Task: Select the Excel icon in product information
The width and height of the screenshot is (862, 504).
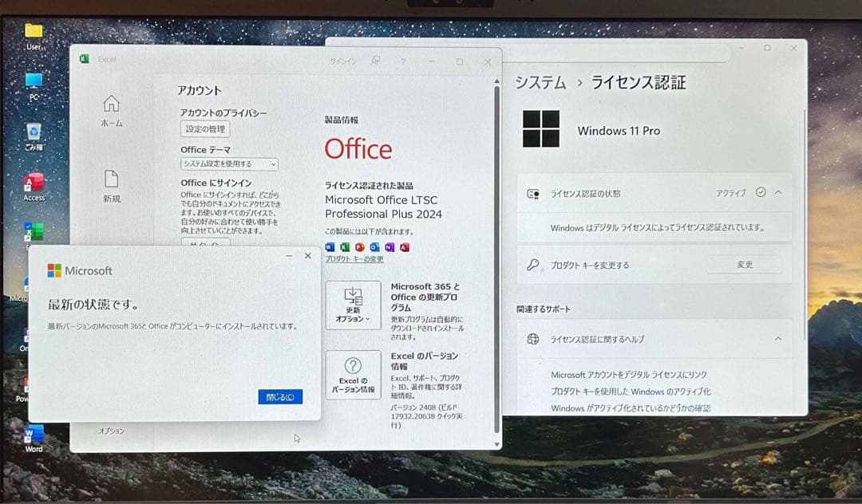Action: [345, 247]
